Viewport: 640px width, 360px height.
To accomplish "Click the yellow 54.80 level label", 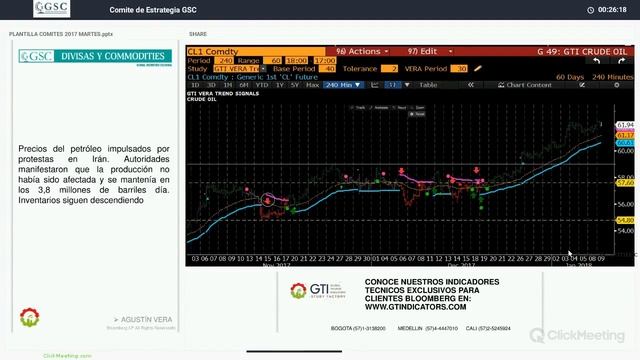I will pos(625,220).
